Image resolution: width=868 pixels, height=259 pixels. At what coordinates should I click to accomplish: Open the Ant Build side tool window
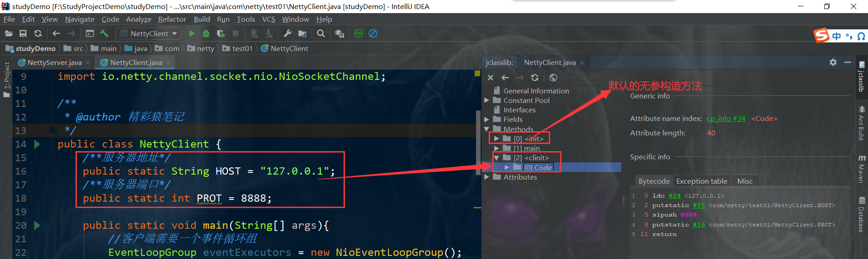coord(862,123)
